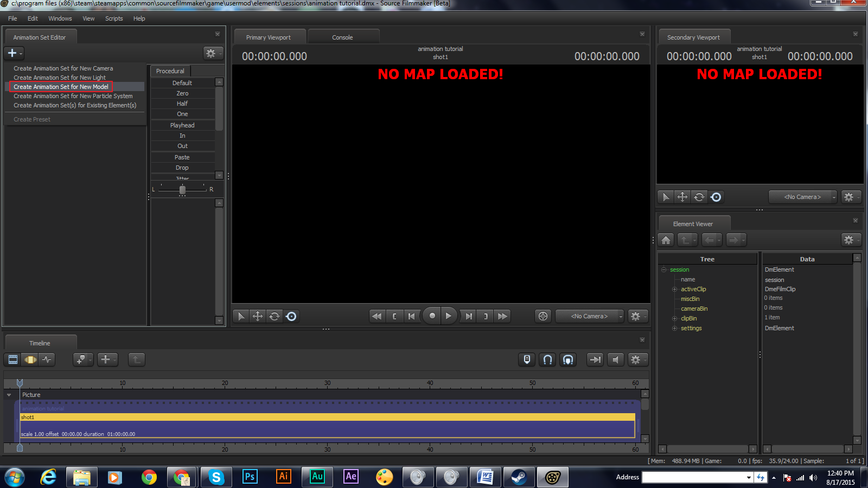Open the Element Viewer gear settings

click(x=850, y=240)
